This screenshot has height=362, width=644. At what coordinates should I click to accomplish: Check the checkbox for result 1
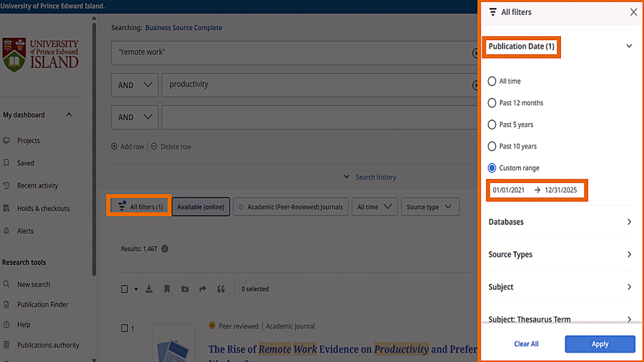point(125,328)
